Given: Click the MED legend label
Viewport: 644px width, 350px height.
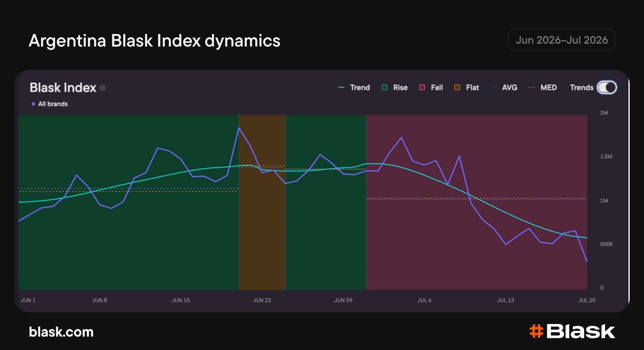Looking at the screenshot, I should 549,88.
